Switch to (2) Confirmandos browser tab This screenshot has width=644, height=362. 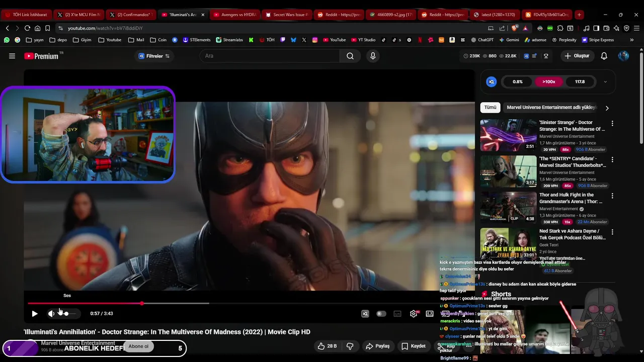(x=131, y=15)
